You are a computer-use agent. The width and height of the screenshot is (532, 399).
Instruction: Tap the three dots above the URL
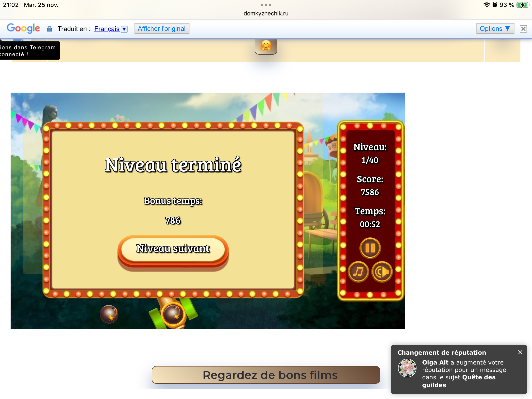[266, 5]
